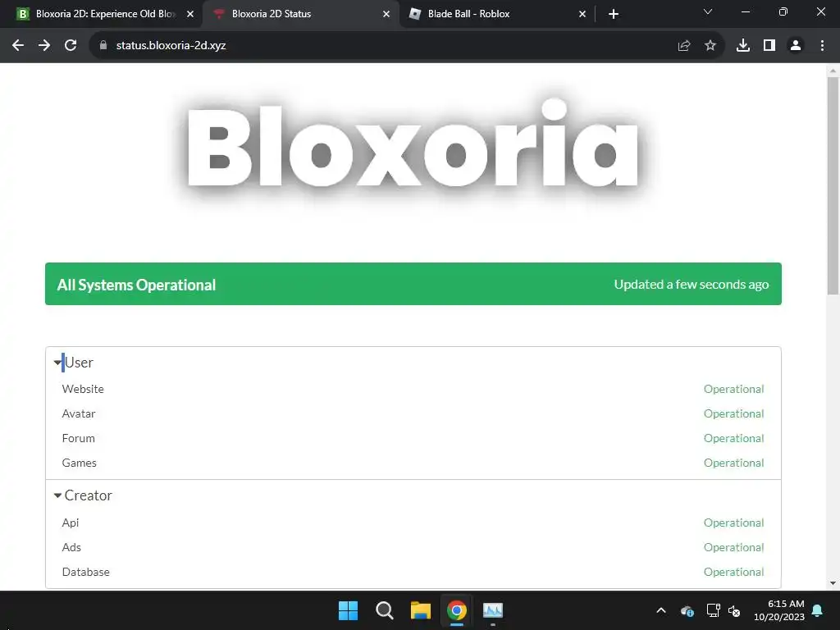Click Operational status next to Games
840x630 pixels.
(x=734, y=463)
